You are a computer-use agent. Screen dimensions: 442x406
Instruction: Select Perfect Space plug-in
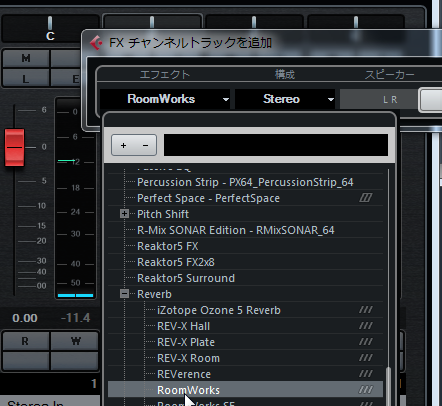coord(208,198)
